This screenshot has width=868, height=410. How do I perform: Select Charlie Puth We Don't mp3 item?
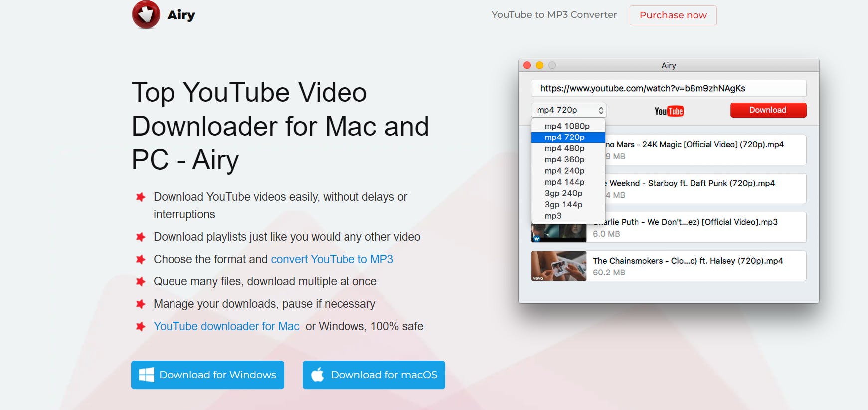[696, 227]
